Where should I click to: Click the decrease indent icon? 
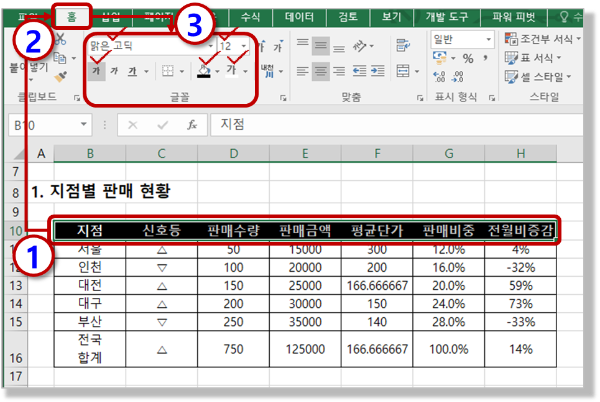point(359,71)
